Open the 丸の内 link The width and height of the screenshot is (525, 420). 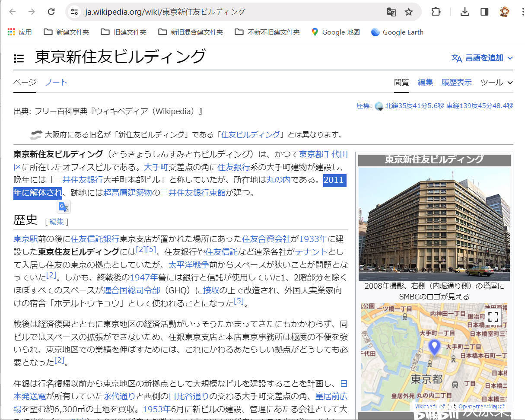pos(278,180)
